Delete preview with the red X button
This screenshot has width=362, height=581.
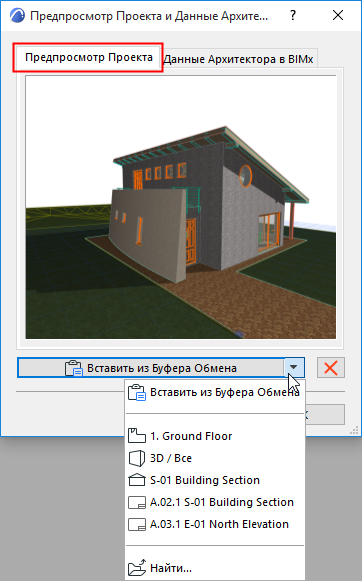[331, 368]
